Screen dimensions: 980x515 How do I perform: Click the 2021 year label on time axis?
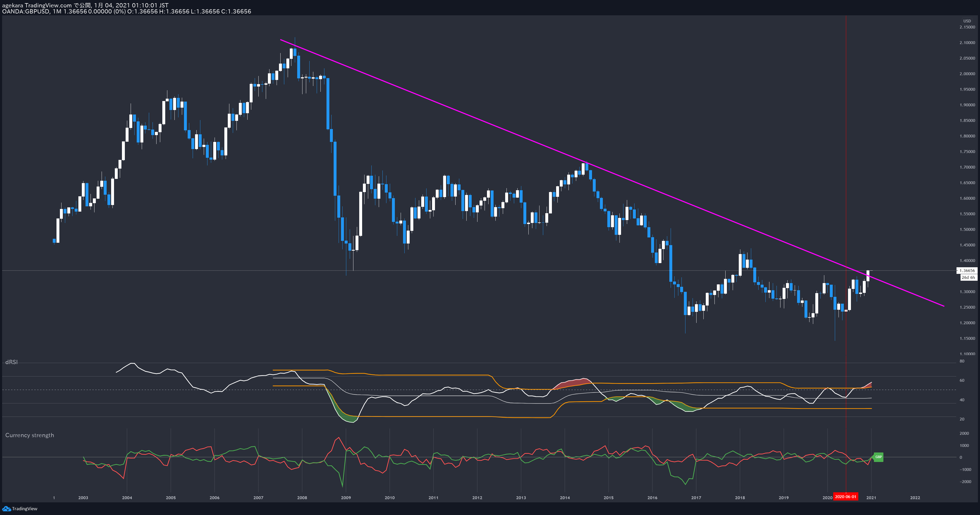(871, 498)
